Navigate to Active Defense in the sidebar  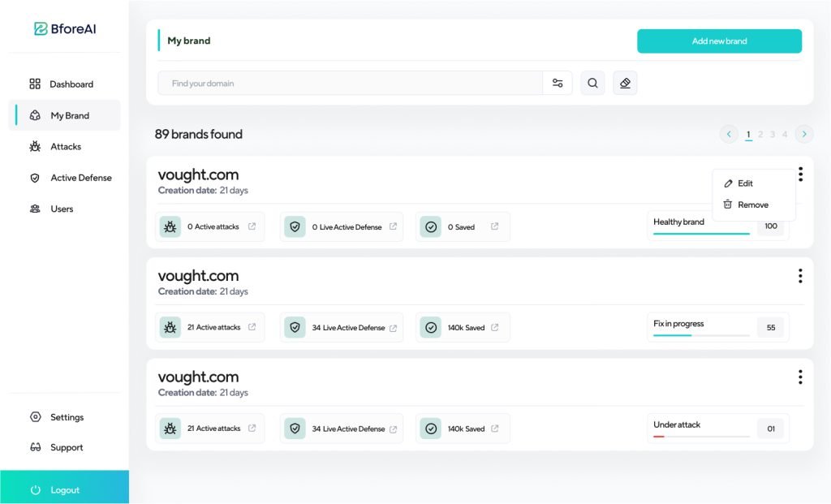point(80,178)
